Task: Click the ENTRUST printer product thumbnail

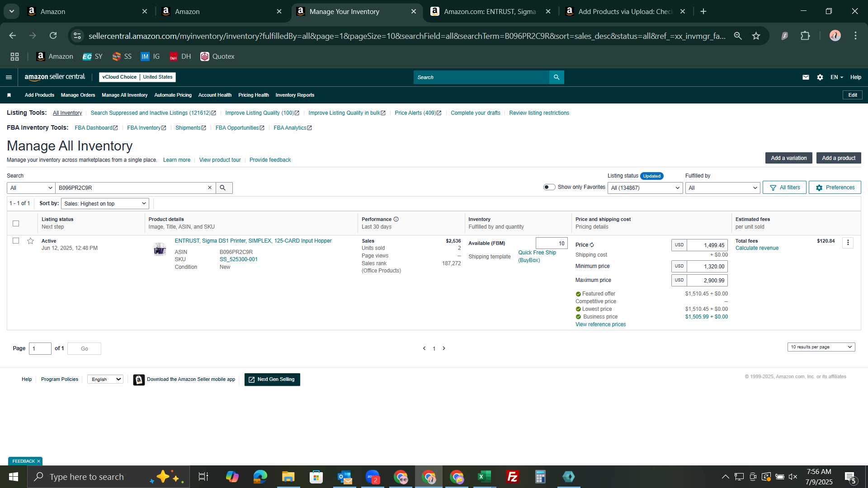Action: (x=160, y=249)
